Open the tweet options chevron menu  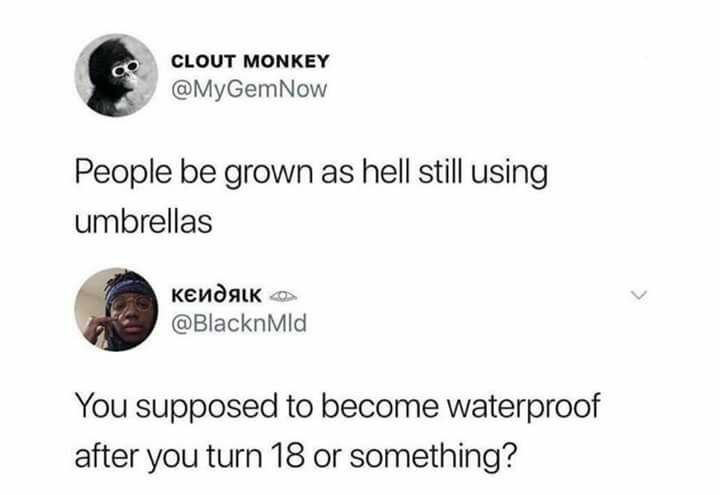point(639,295)
